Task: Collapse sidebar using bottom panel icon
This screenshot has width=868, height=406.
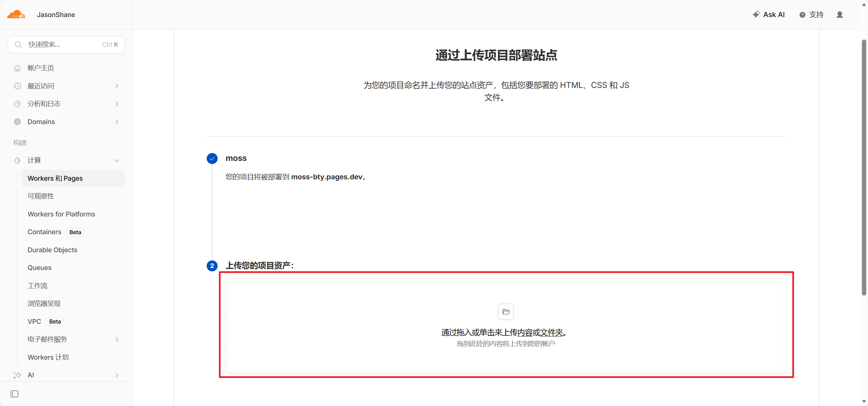Action: pos(14,394)
